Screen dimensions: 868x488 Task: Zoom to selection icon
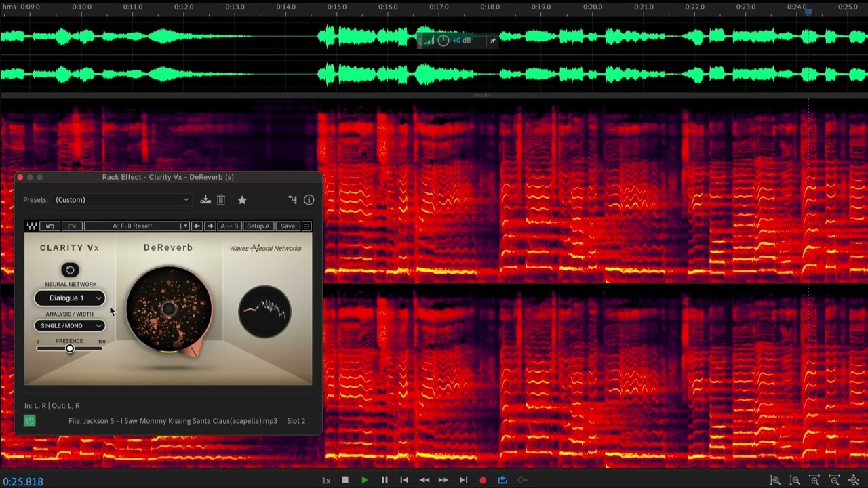click(x=854, y=480)
